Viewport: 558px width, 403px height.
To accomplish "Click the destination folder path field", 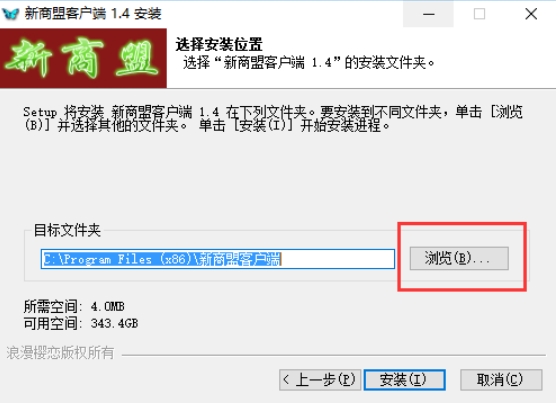I will (x=217, y=259).
